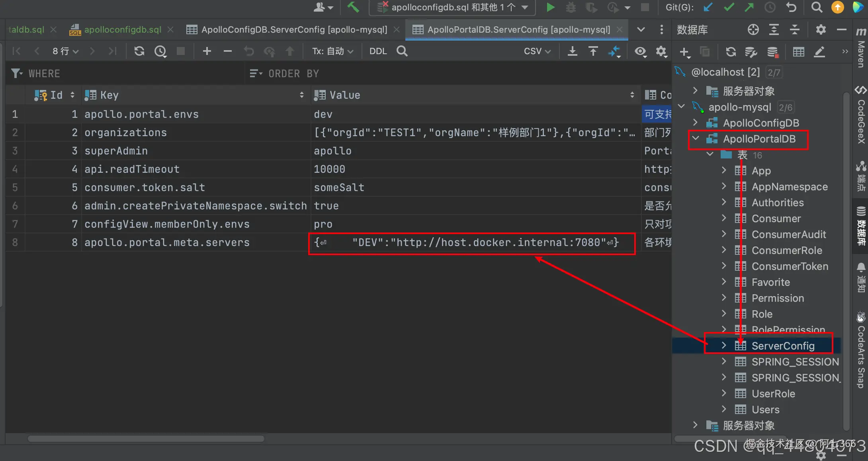Open Git update project arrow icon
The image size is (868, 461).
[x=708, y=7]
